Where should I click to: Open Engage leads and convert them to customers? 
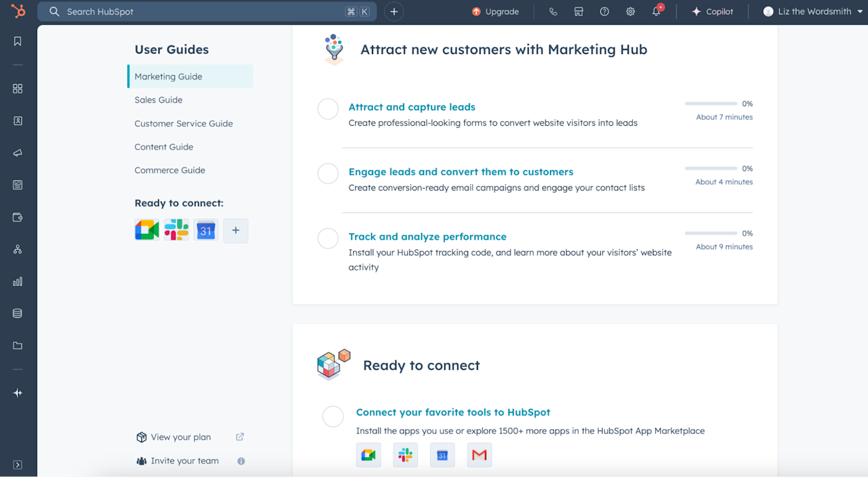pyautogui.click(x=461, y=172)
